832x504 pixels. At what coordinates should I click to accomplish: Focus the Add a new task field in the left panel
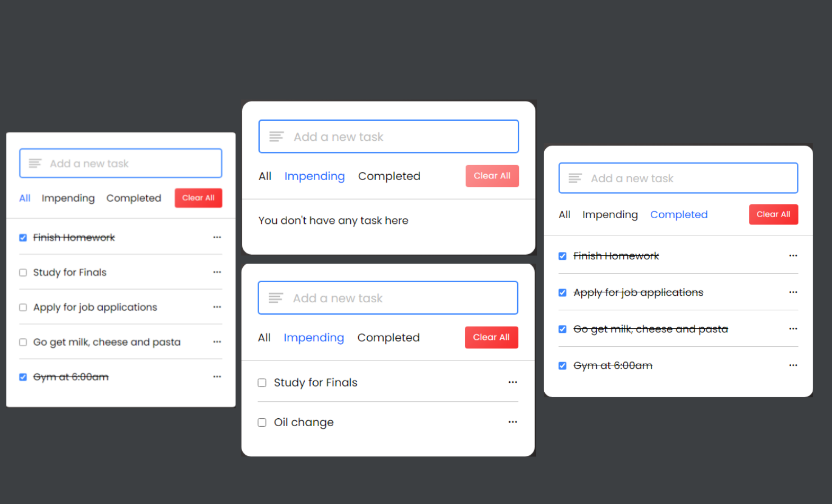121,163
